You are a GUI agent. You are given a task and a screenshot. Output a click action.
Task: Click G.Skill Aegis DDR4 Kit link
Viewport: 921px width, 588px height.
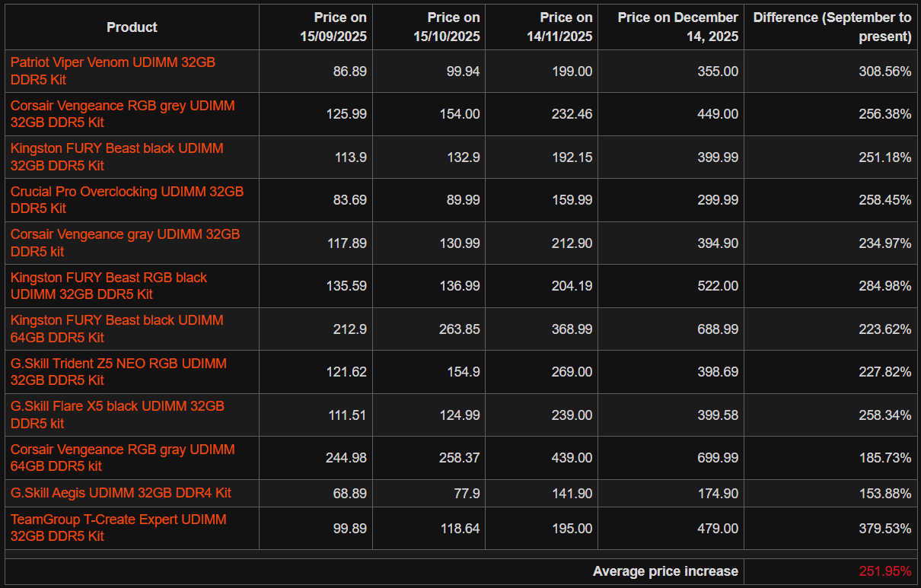click(121, 493)
